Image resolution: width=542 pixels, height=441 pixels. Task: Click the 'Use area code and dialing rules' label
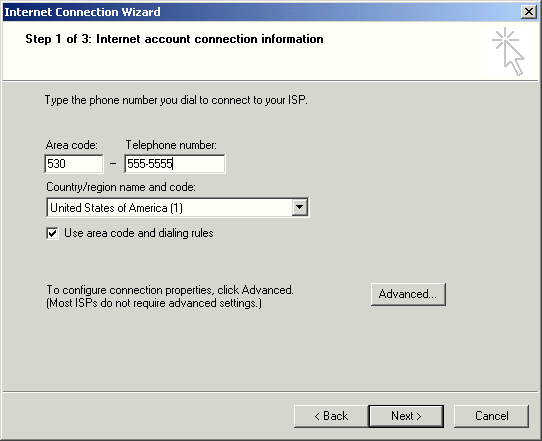tap(139, 233)
